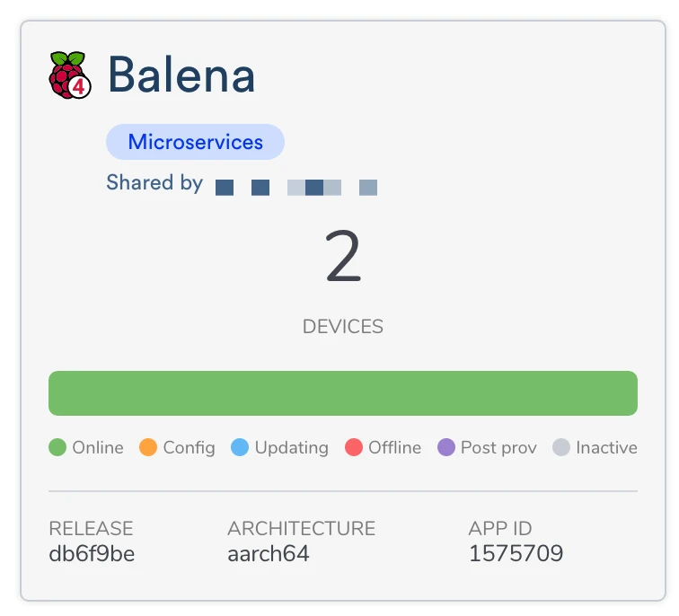Click the large device count number 2
679x616 pixels.
point(343,258)
